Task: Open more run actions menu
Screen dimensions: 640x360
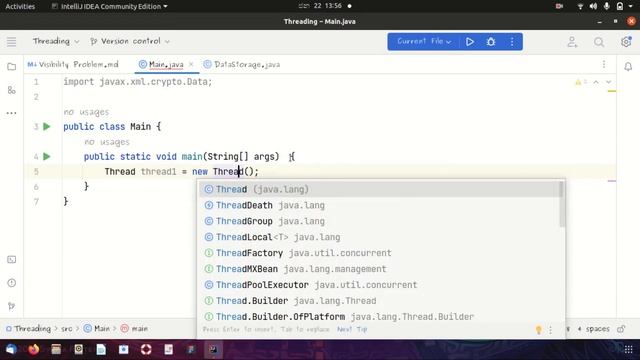Action: (x=512, y=42)
